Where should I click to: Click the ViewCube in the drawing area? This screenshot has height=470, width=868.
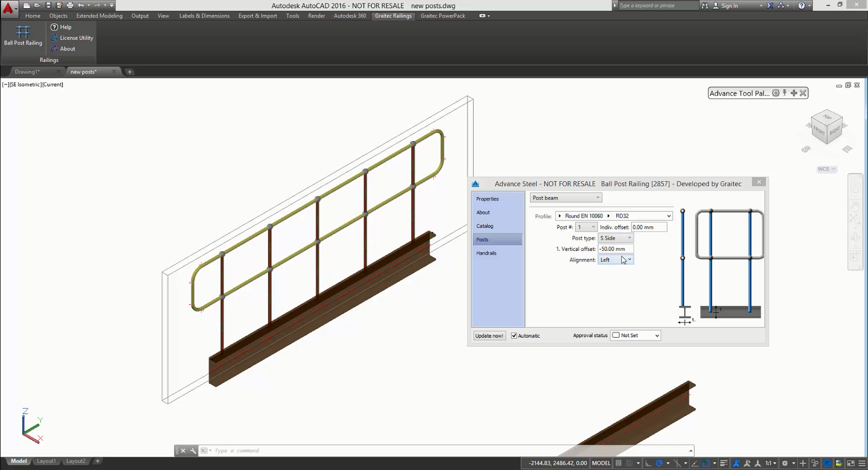[x=827, y=128]
